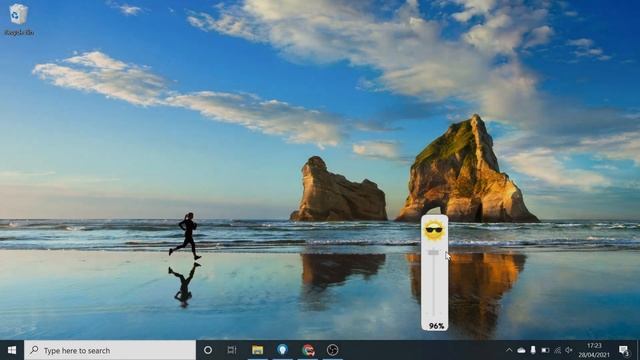Open OBS Studio from the taskbar
Screen dimensions: 640x360
coord(333,350)
